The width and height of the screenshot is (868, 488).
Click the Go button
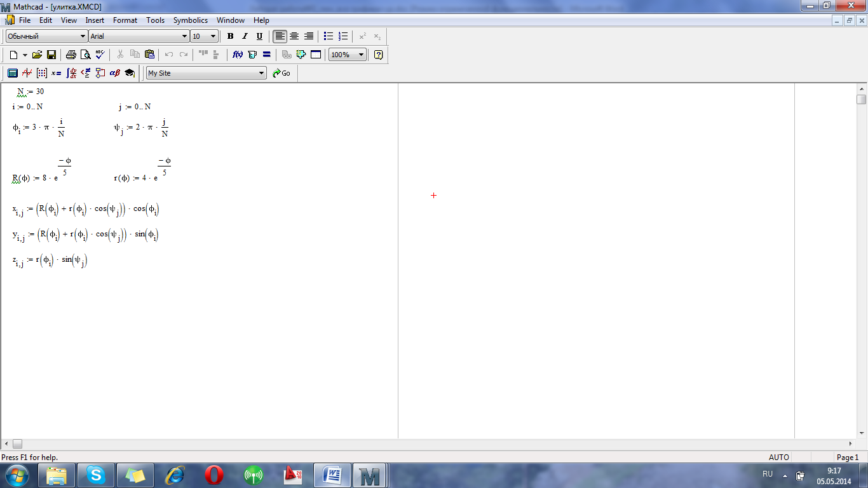(281, 73)
